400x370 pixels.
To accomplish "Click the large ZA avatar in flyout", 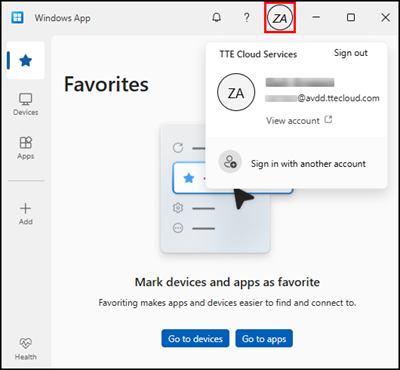I will point(236,93).
